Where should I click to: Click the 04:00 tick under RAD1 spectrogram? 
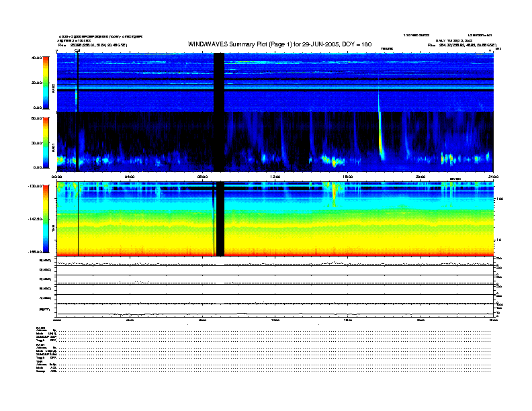pos(130,177)
